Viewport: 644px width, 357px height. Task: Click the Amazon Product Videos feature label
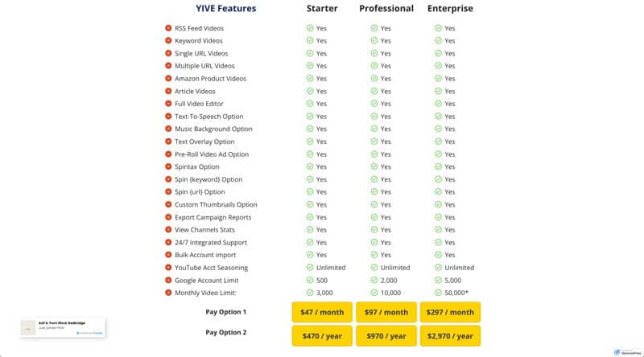coord(210,78)
